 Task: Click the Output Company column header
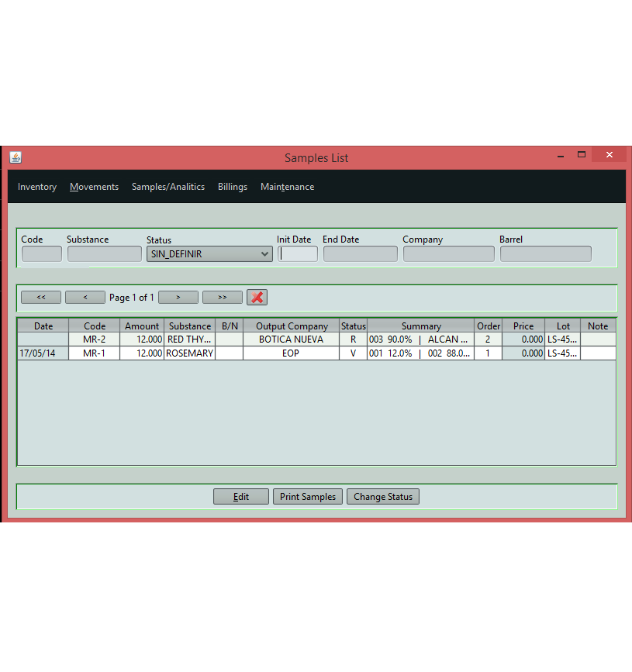coord(292,326)
